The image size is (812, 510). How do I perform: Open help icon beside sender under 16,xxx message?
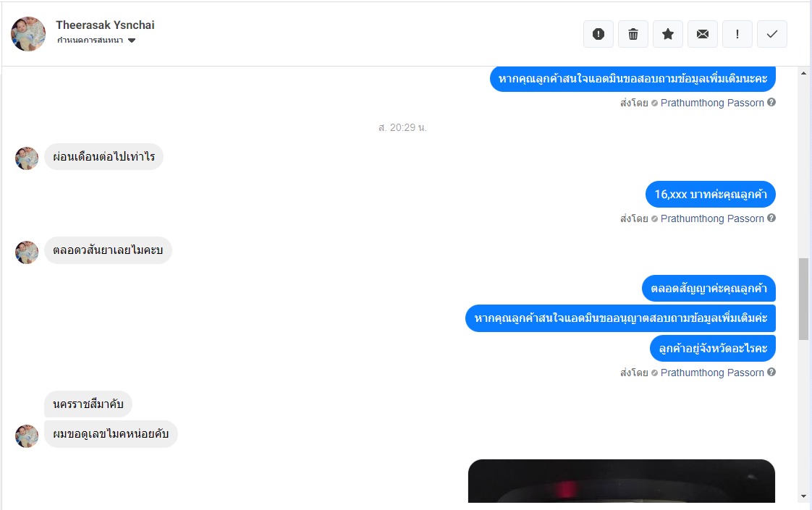point(771,218)
